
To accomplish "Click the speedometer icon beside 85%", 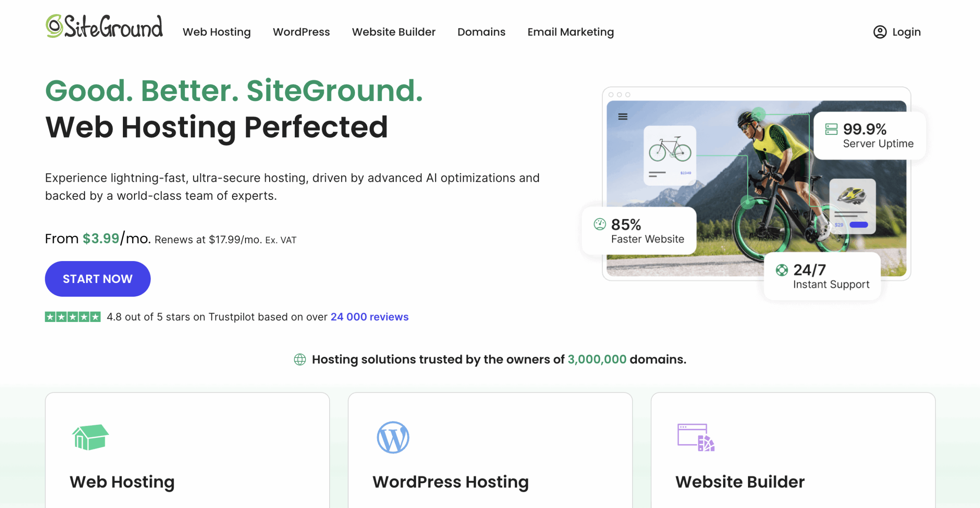I will tap(599, 224).
